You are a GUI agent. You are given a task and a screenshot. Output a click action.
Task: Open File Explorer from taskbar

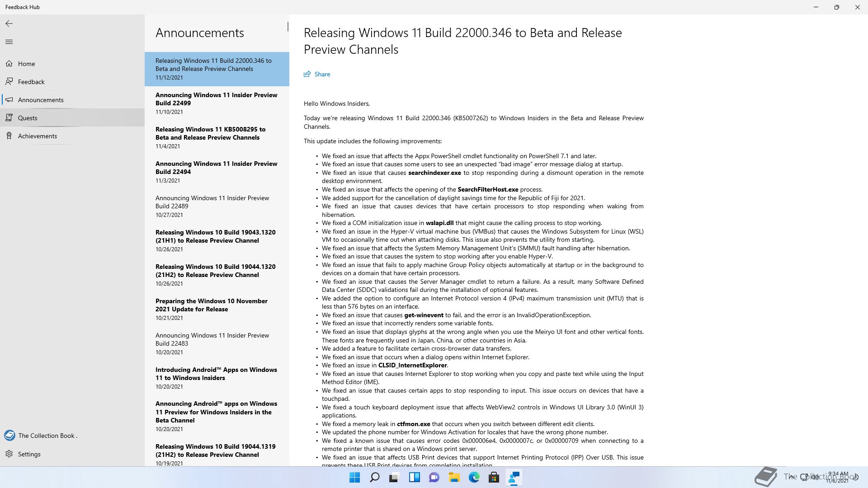[x=454, y=477]
